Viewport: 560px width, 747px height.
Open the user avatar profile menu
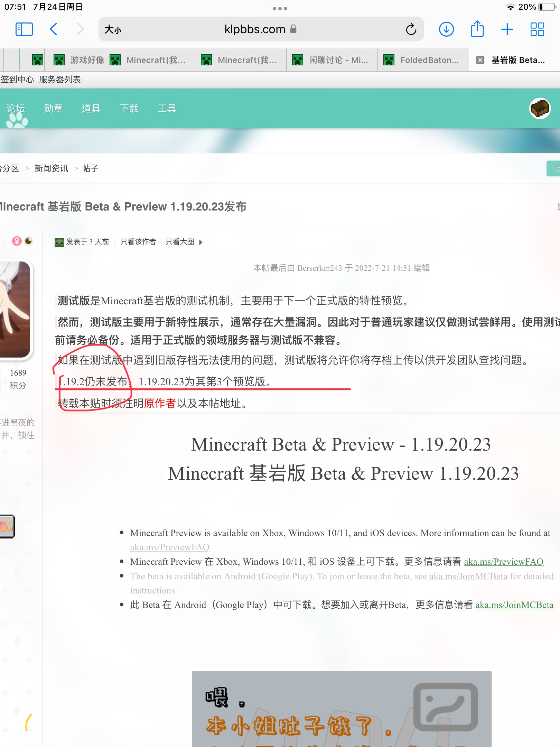(540, 109)
